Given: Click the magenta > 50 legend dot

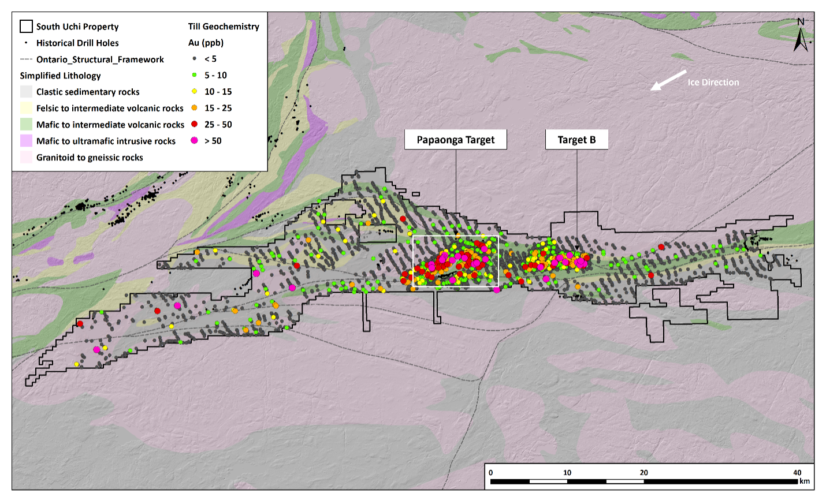Looking at the screenshot, I should pyautogui.click(x=195, y=140).
